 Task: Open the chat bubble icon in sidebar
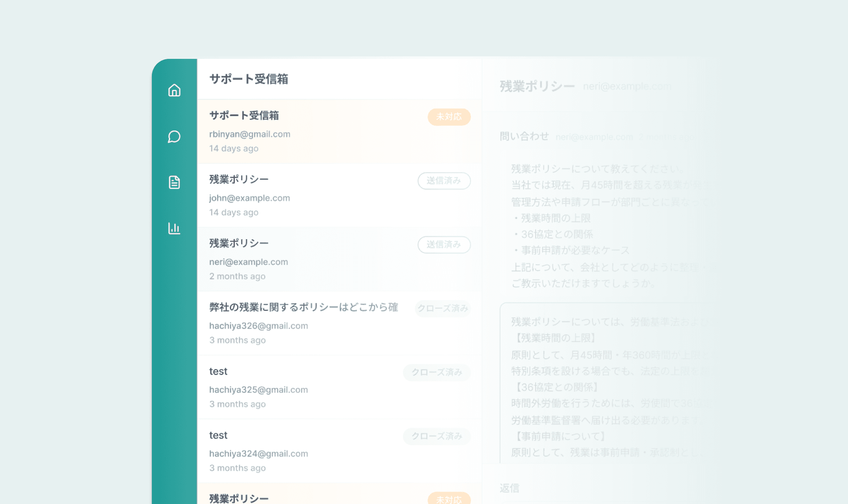click(174, 136)
